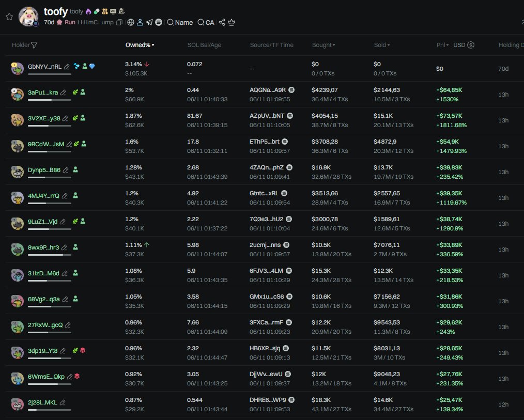Image resolution: width=524 pixels, height=420 pixels.
Task: Click the SOL Bal/Age column header
Action: click(x=204, y=45)
